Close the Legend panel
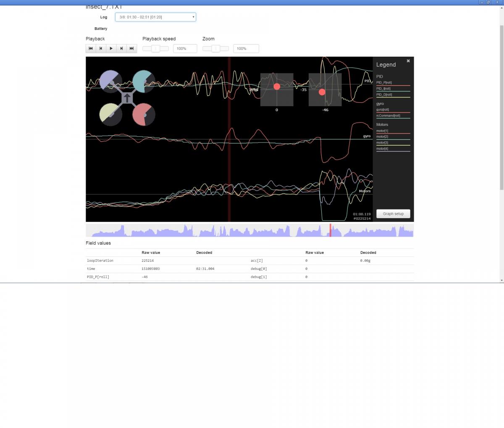The width and height of the screenshot is (504, 428). click(x=408, y=61)
